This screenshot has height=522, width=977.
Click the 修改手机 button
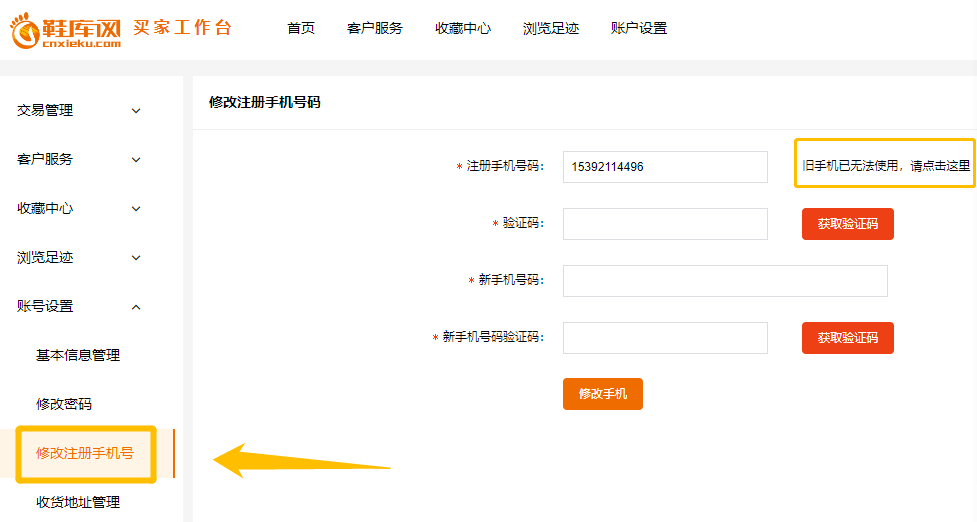pyautogui.click(x=603, y=394)
